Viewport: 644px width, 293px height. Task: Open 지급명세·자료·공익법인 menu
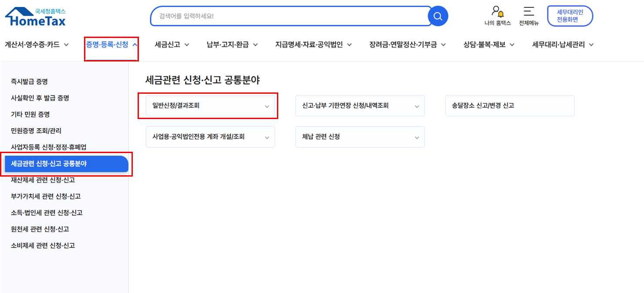coord(313,44)
